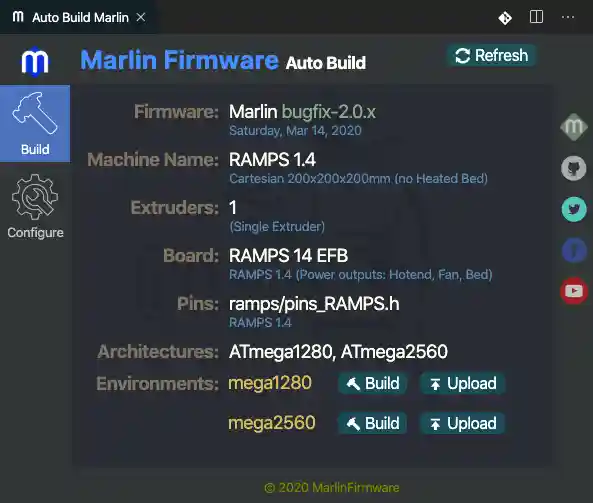Open the Configure gear panel
593x503 pixels.
pos(35,206)
